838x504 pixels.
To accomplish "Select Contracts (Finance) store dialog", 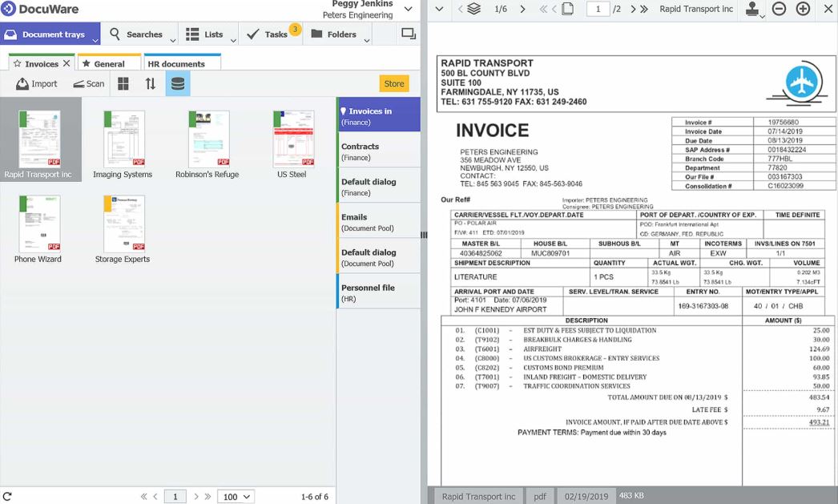I will [x=378, y=151].
